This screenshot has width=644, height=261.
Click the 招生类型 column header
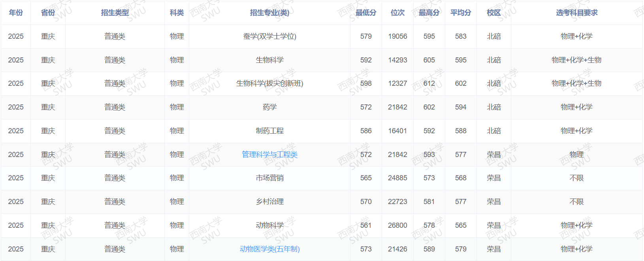click(x=115, y=13)
